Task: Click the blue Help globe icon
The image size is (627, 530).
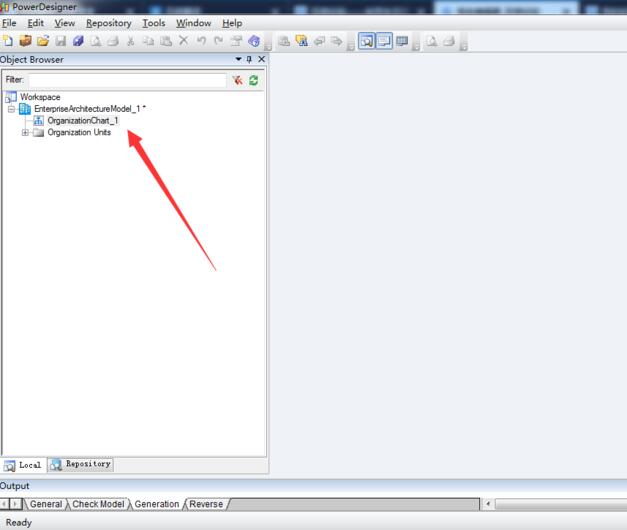Action: pyautogui.click(x=254, y=41)
